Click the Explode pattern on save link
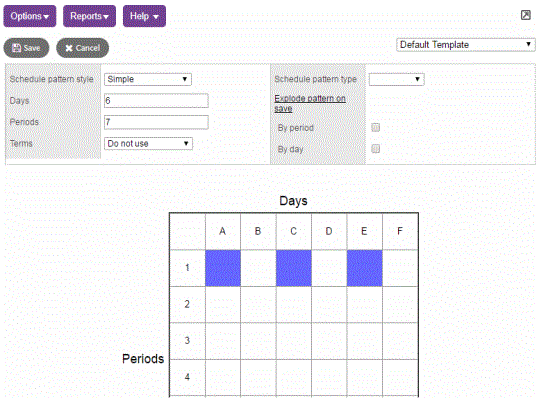Viewport: 539px width, 399px height. pyautogui.click(x=310, y=103)
